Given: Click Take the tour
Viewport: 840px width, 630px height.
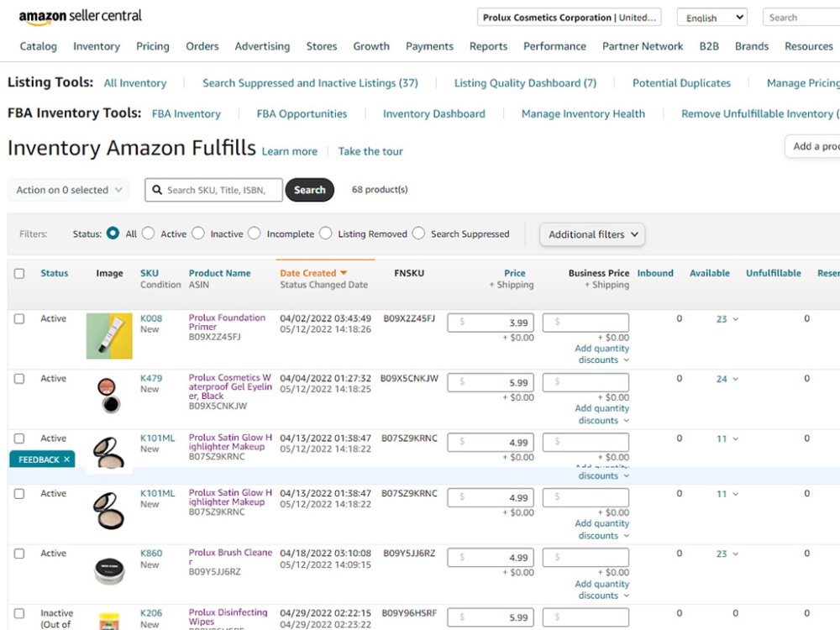Looking at the screenshot, I should [x=370, y=151].
